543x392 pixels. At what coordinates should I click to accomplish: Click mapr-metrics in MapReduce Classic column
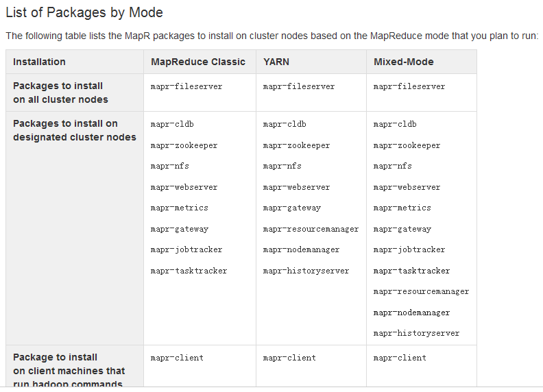(x=180, y=208)
